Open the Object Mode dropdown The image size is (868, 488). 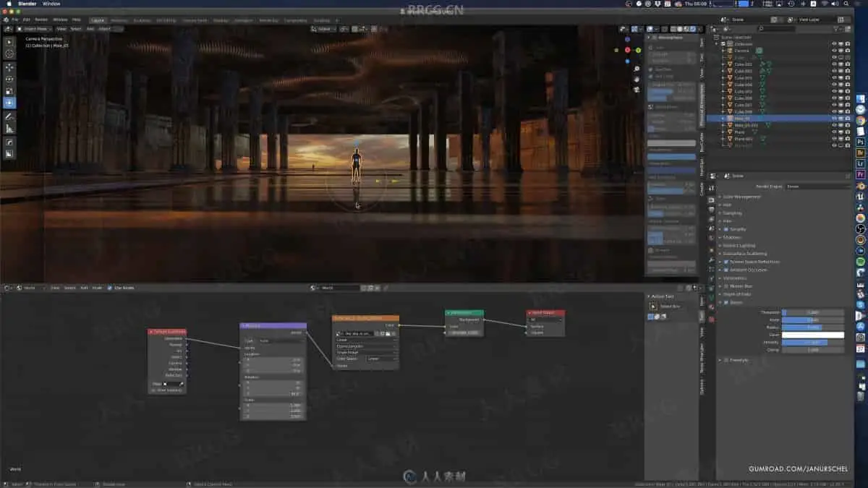[35, 29]
